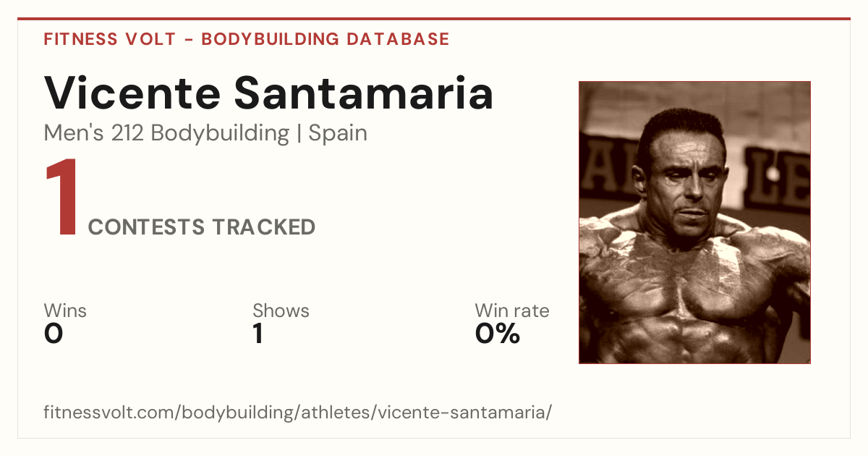This screenshot has width=868, height=456.
Task: Click the Men's 212 Bodybuilding division text
Action: (166, 134)
